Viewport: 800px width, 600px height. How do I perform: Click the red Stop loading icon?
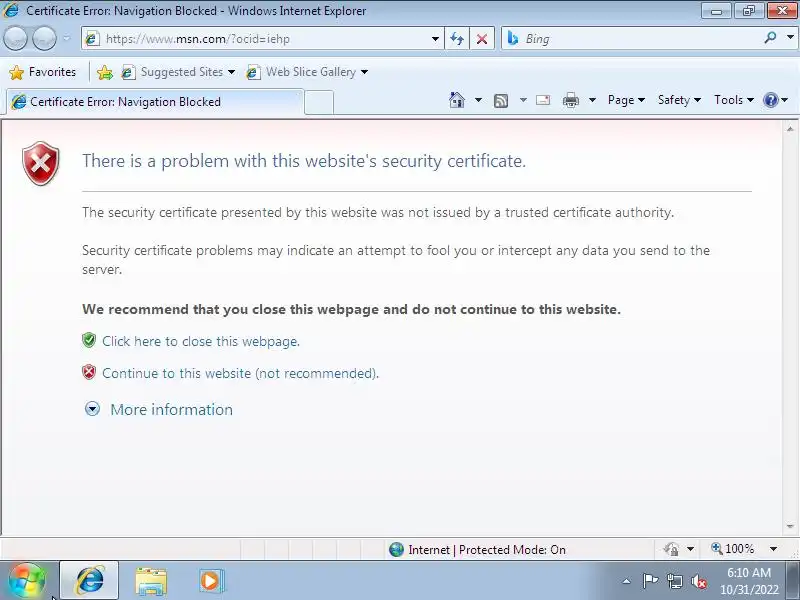(x=482, y=39)
